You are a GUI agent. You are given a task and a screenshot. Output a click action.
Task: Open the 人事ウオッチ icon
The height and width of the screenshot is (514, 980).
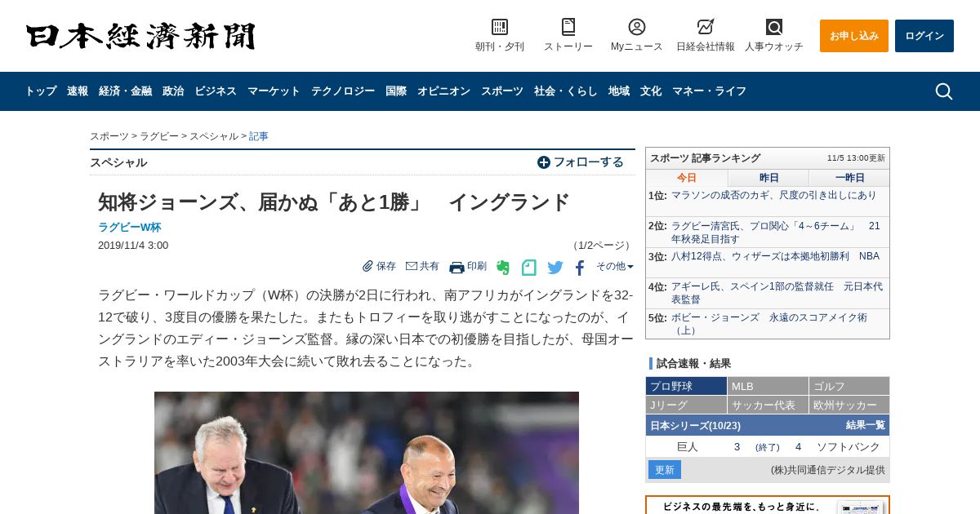click(774, 27)
